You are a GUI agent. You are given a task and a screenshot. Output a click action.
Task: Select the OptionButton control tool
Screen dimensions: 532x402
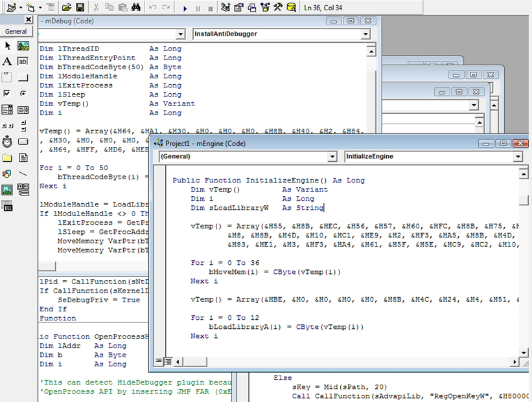23,93
